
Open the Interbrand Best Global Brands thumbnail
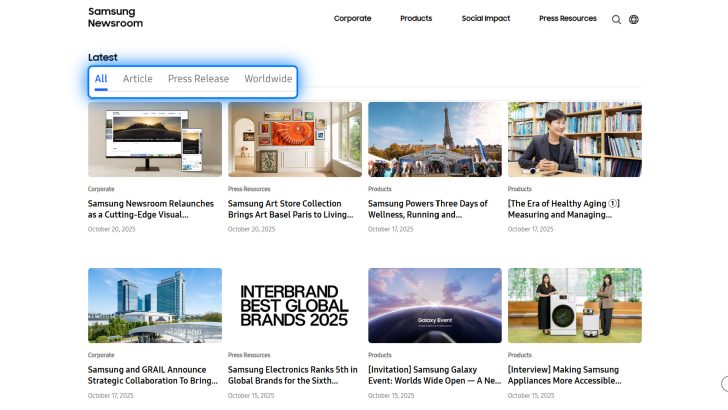(295, 306)
